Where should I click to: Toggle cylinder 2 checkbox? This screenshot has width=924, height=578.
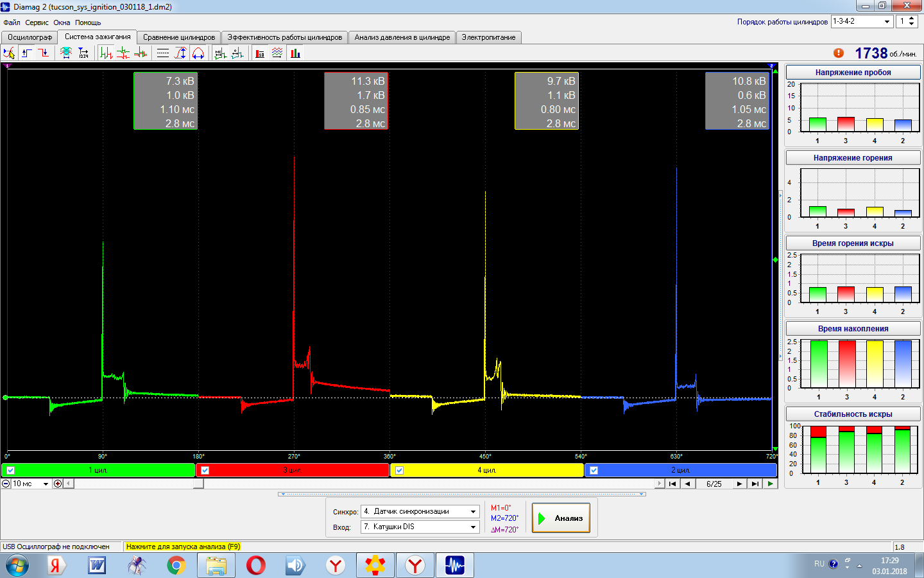pyautogui.click(x=594, y=470)
